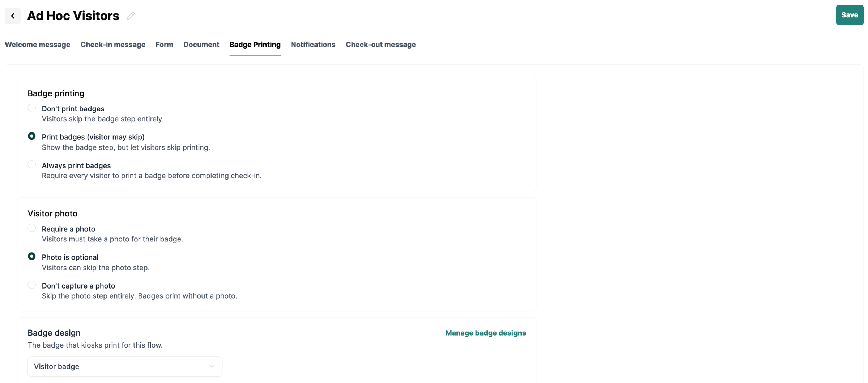
Task: Click the "Badge design" section heading
Action: (x=54, y=333)
